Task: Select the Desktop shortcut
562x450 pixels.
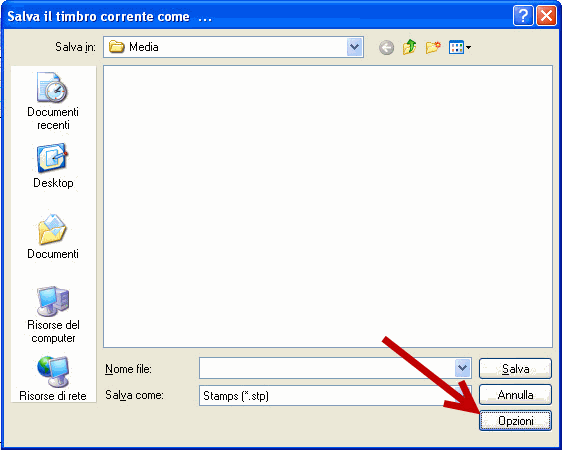Action: 53,166
